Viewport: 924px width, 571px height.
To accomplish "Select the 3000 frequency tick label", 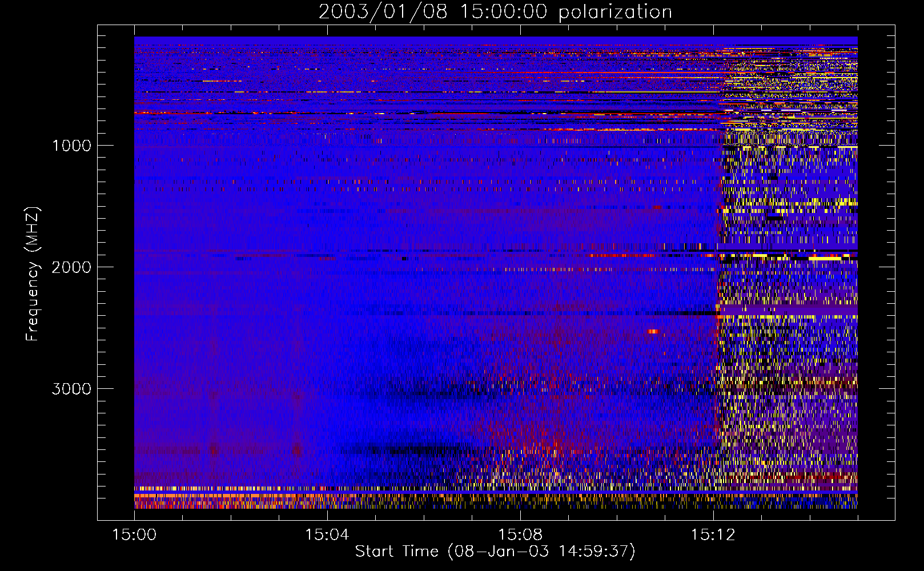I will (x=71, y=389).
